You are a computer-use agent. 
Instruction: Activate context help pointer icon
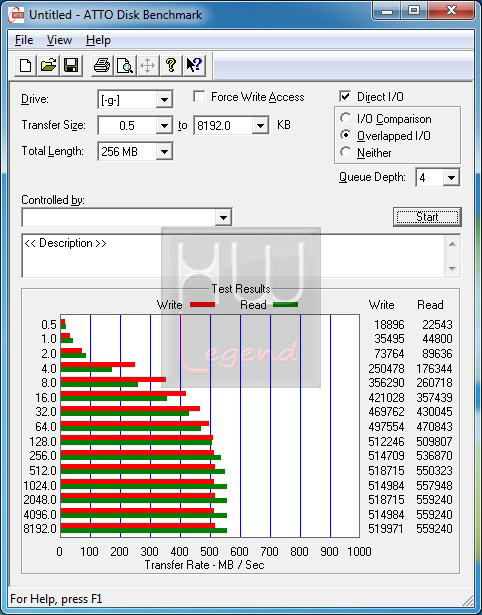pyautogui.click(x=194, y=65)
